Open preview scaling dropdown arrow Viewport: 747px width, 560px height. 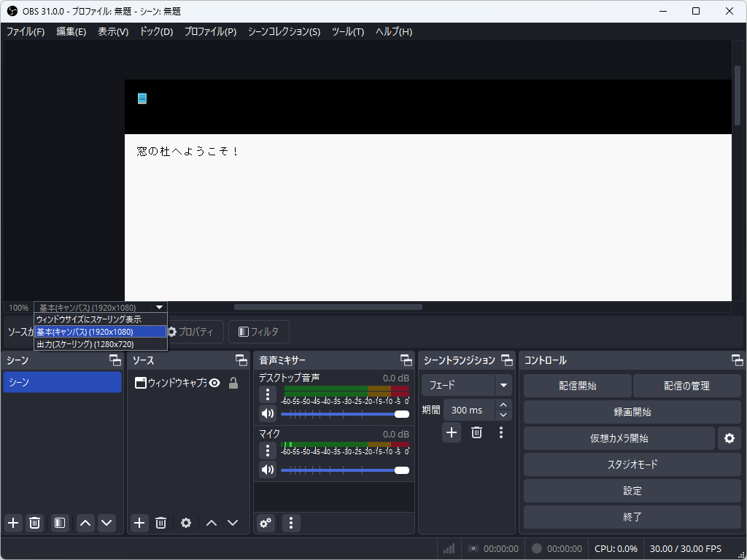pyautogui.click(x=160, y=308)
